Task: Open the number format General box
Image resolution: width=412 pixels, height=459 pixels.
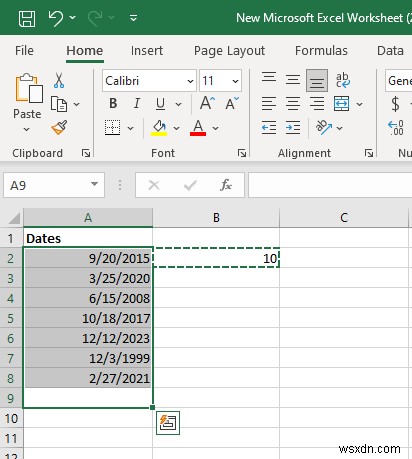Action: pyautogui.click(x=399, y=81)
